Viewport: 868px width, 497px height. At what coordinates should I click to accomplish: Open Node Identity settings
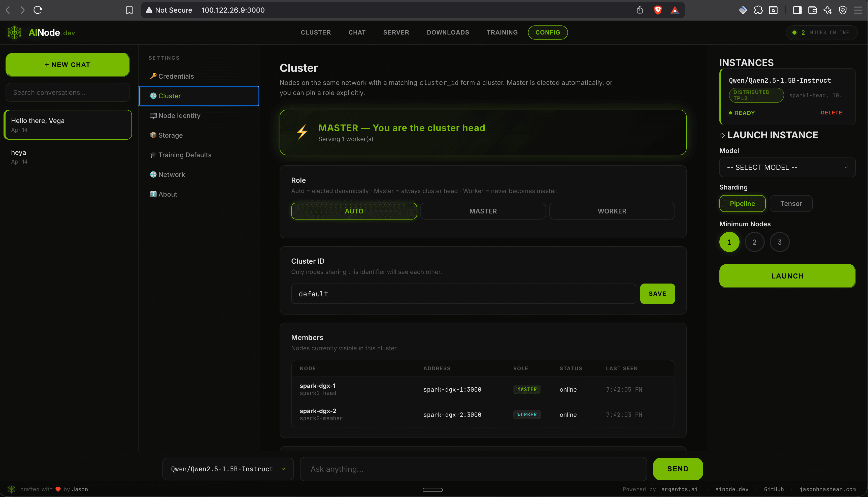pos(198,115)
